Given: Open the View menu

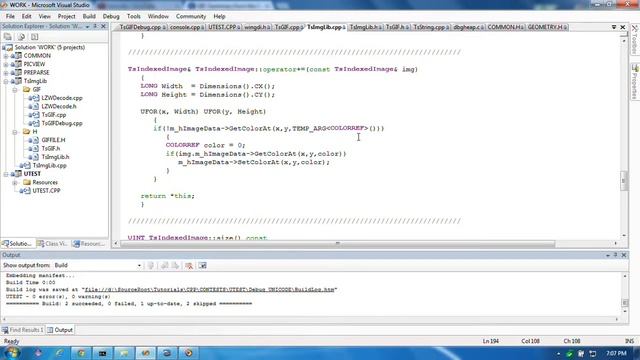Looking at the screenshot, I should click(44, 16).
